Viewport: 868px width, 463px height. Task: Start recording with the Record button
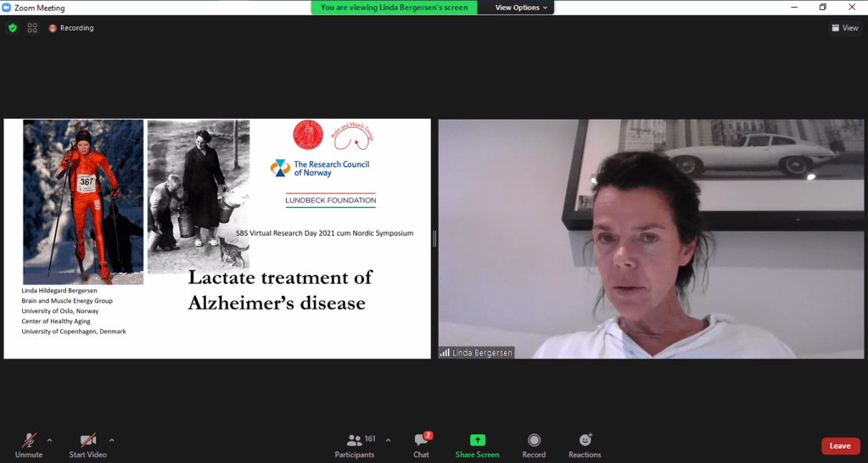click(x=534, y=445)
